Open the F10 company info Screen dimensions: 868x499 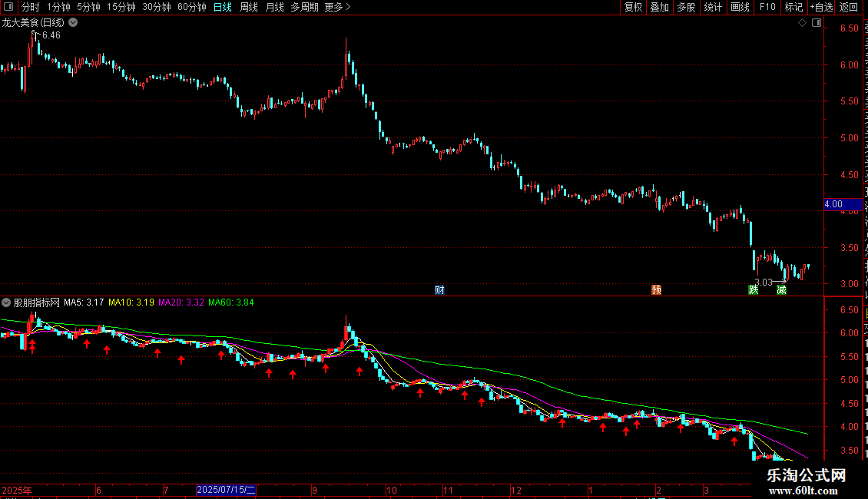[x=767, y=7]
